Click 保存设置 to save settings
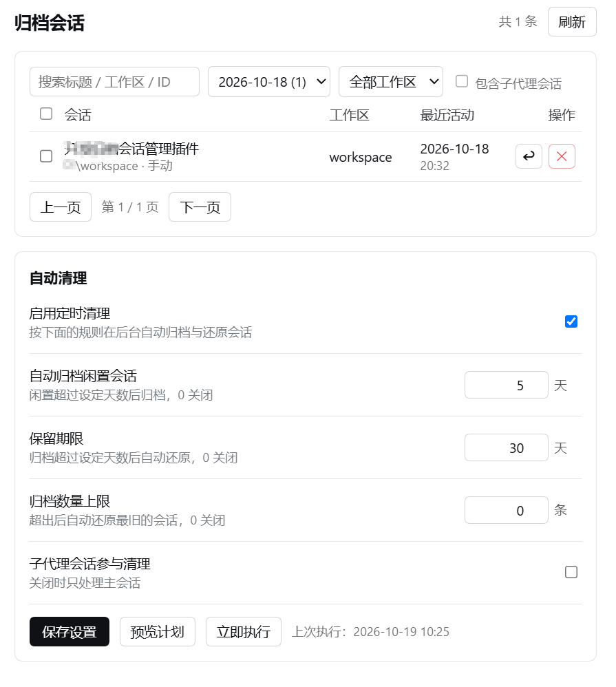 70,632
